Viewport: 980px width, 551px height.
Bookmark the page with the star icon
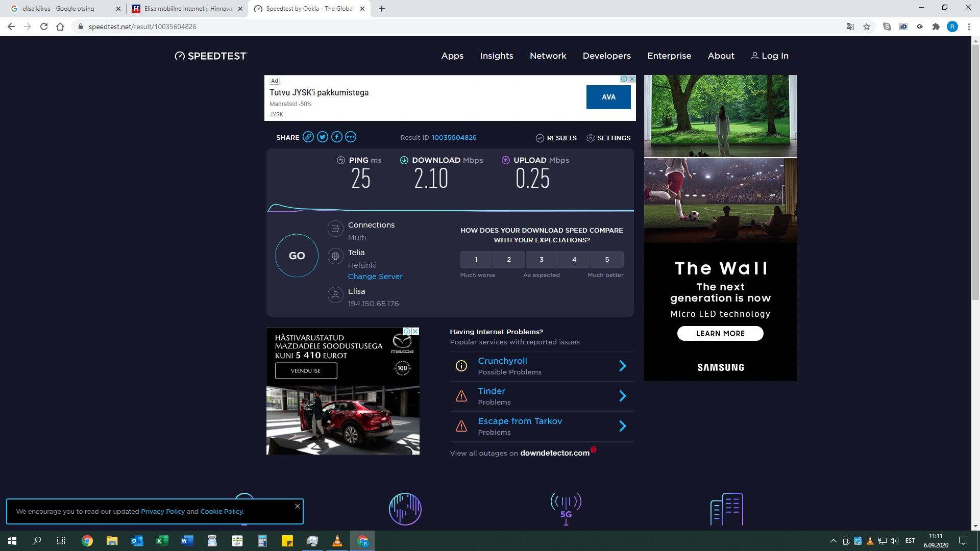coord(866,27)
